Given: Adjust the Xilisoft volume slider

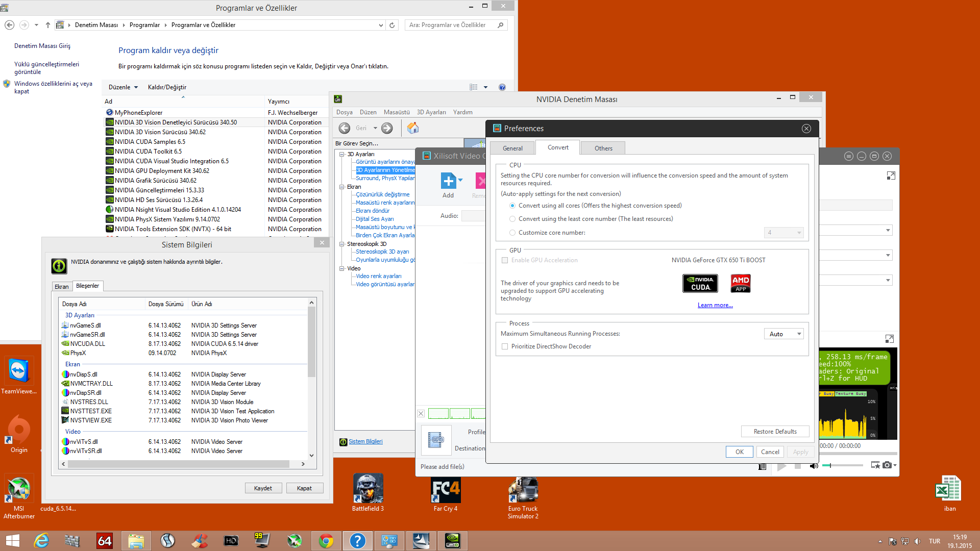Looking at the screenshot, I should [x=843, y=465].
